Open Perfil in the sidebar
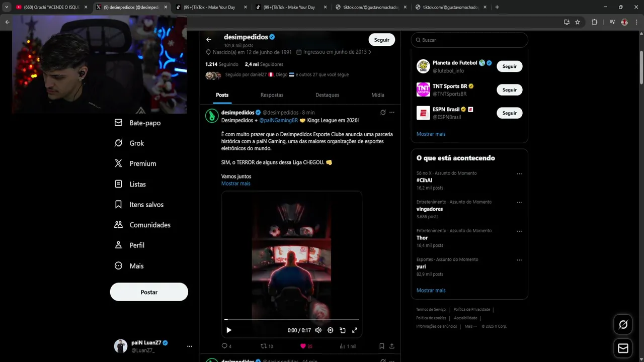644x362 pixels. click(130, 245)
